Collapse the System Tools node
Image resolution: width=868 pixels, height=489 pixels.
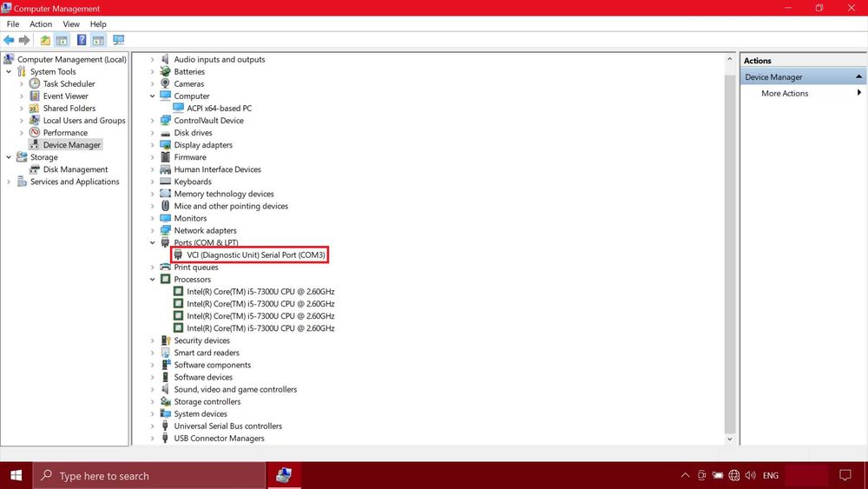9,71
